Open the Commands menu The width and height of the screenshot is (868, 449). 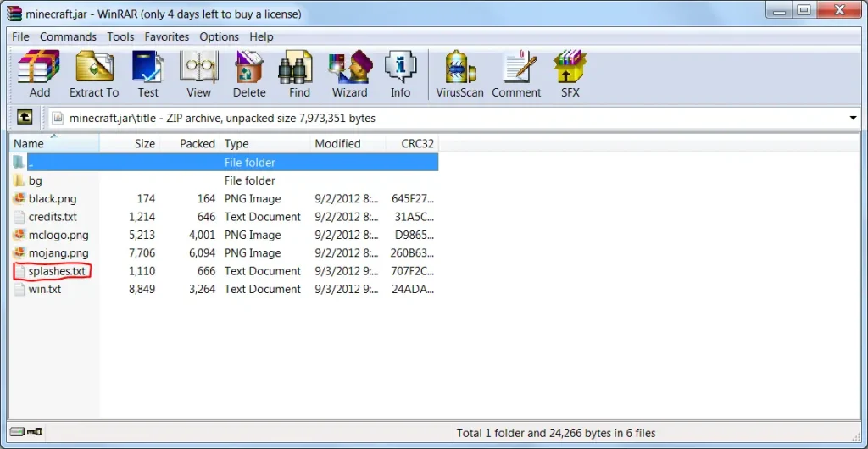point(68,37)
